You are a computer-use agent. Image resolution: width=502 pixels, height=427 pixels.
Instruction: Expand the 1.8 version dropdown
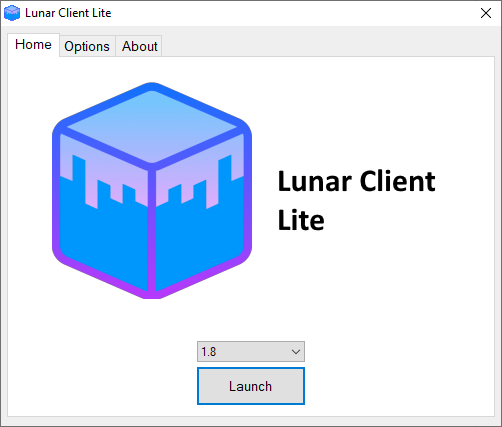[x=251, y=351]
